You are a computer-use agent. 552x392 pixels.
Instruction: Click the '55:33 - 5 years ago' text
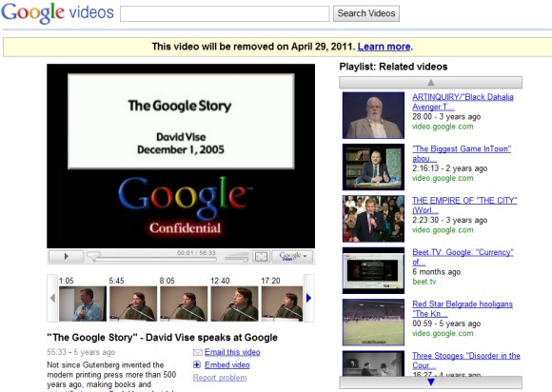pyautogui.click(x=81, y=352)
